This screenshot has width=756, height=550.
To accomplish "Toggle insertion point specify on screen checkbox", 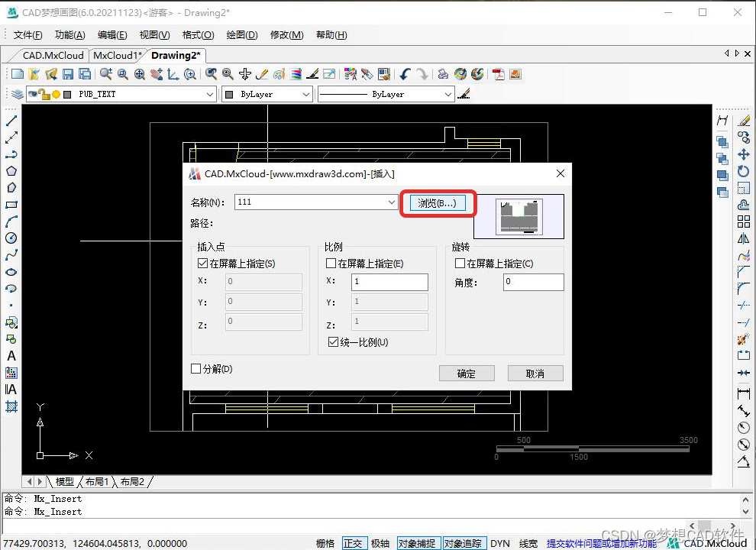I will point(202,264).
